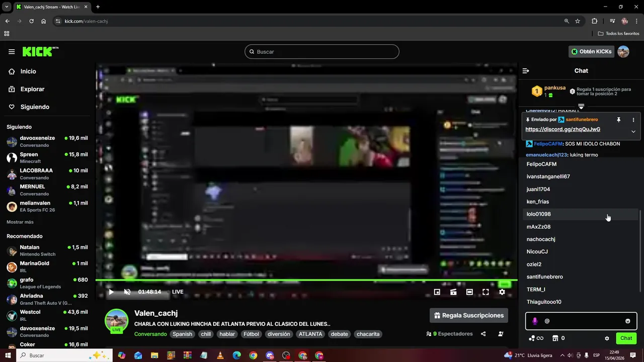Focus the Buscar search field
Screen dimensions: 644x362
[322, 52]
